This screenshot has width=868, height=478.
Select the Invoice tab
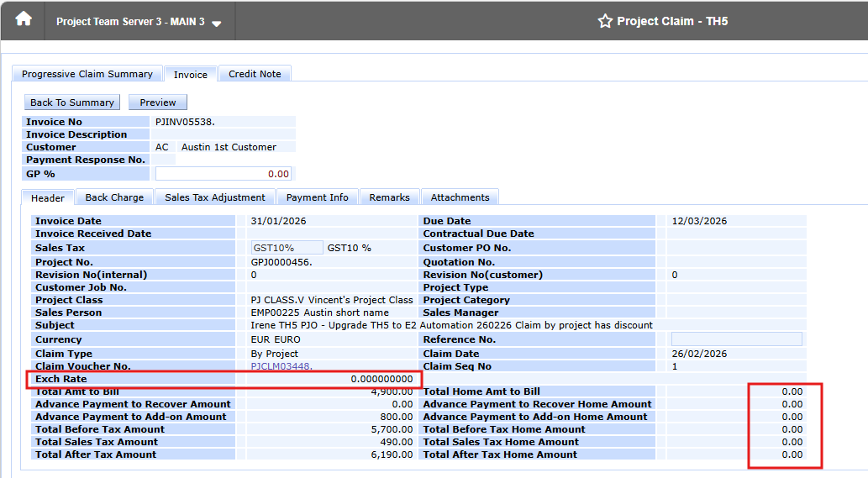point(191,74)
